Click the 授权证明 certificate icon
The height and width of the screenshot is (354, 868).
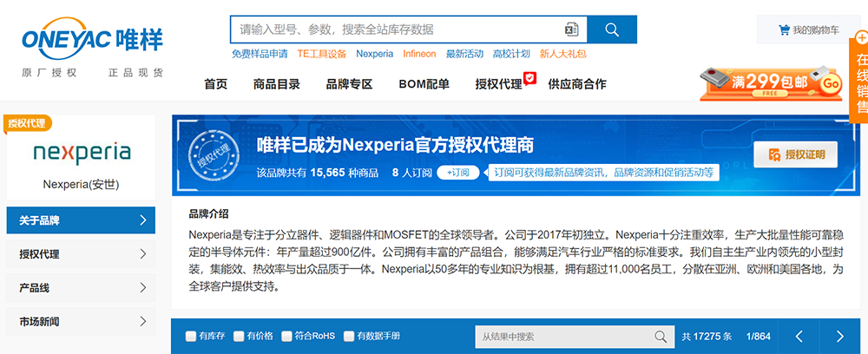click(775, 154)
